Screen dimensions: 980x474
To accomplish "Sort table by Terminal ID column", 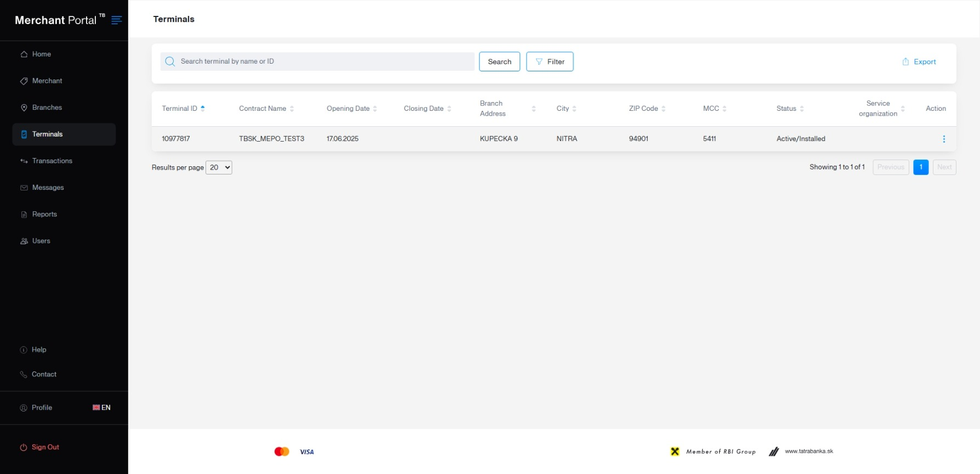I will tap(202, 109).
